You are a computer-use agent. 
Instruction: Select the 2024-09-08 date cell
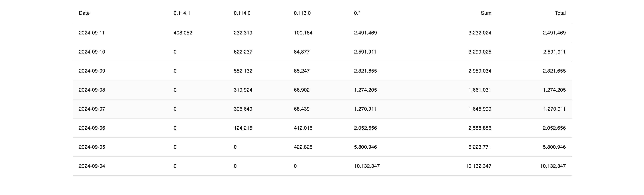[92, 90]
